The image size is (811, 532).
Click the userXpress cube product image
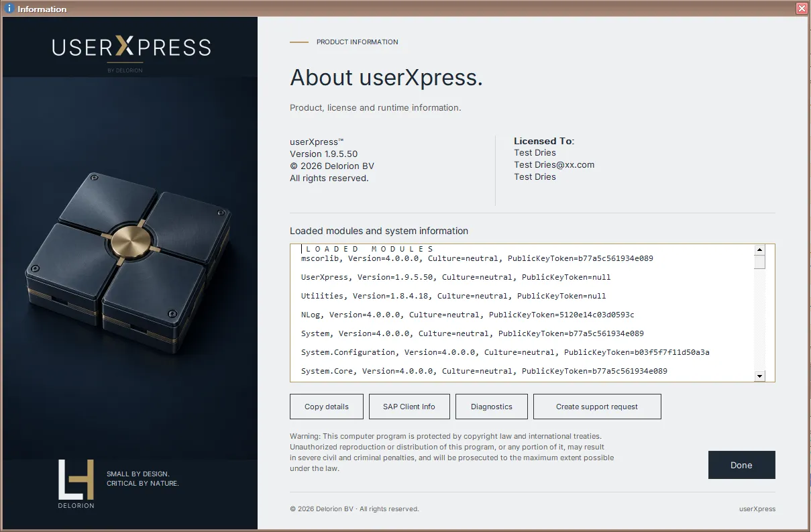coord(129,265)
